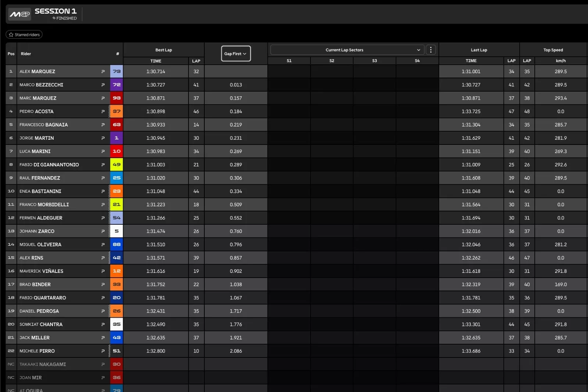This screenshot has height=392, width=588.
Task: Expand the Current Lap Sectors dropdown
Action: [x=347, y=50]
